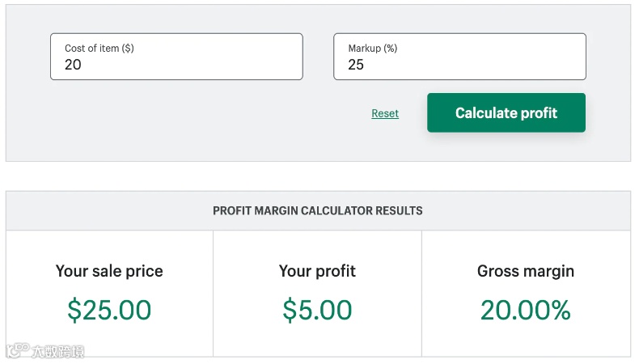Select the "Your profit" heading
Image resolution: width=639 pixels, height=364 pixels.
(x=317, y=271)
